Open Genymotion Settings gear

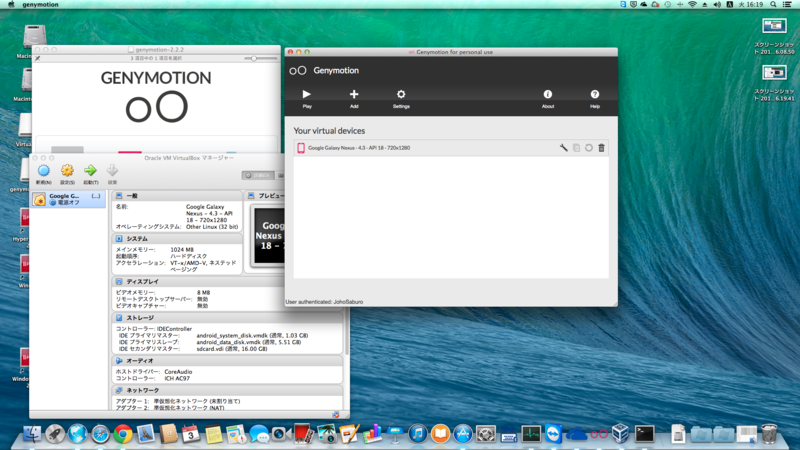[x=401, y=98]
